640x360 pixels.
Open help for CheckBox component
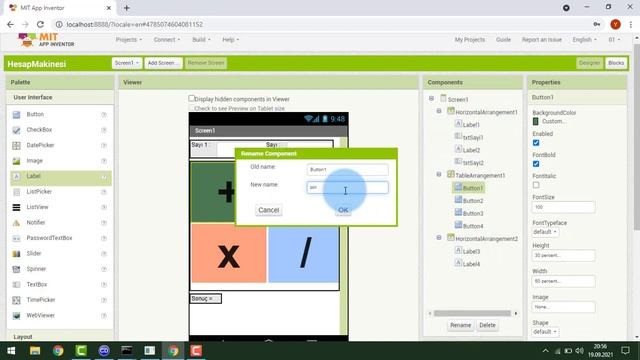[x=104, y=130]
